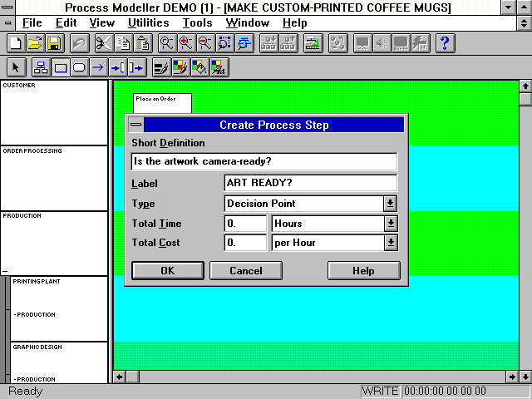Click the dialog Help button
532x399 pixels.
coord(363,271)
